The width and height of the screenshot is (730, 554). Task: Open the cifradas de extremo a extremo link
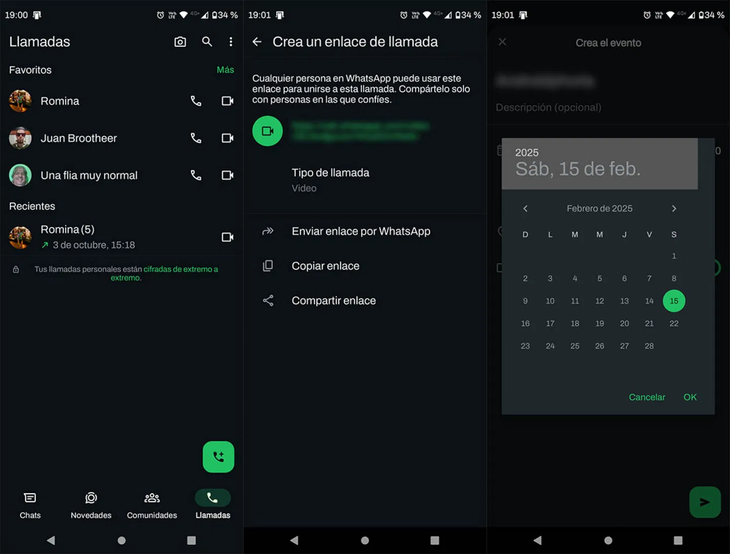coord(163,273)
